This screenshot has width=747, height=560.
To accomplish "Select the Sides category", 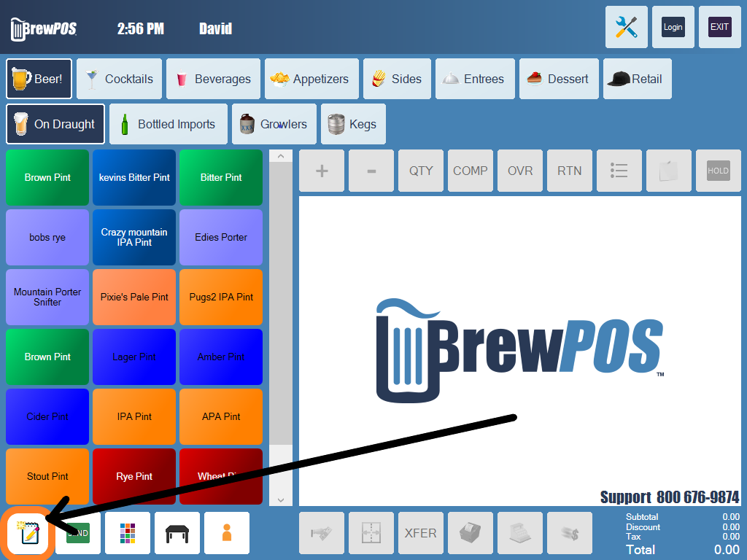I will pyautogui.click(x=397, y=79).
